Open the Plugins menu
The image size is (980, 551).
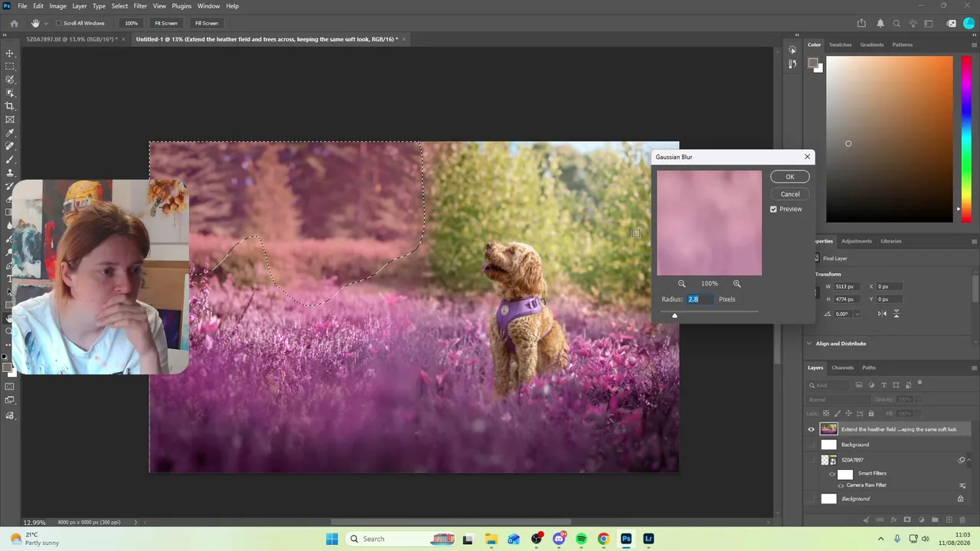tap(181, 6)
